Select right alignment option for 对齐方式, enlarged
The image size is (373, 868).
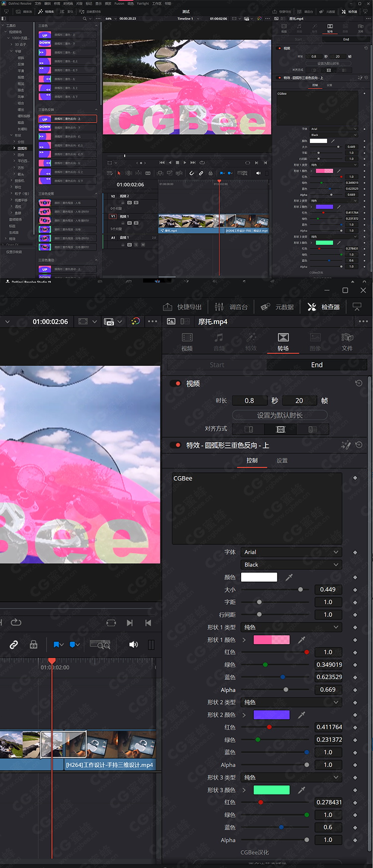(x=312, y=429)
